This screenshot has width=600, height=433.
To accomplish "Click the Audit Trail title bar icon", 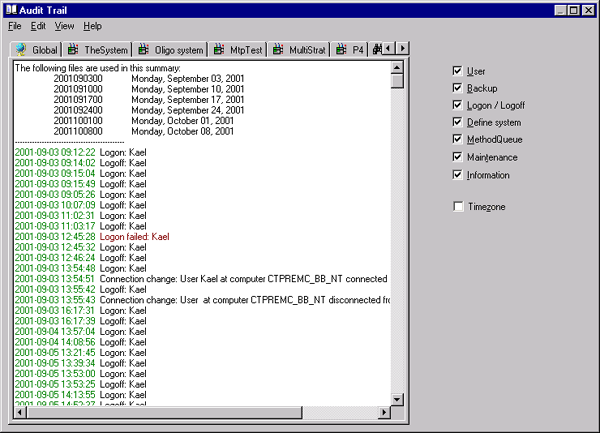I will [9, 9].
